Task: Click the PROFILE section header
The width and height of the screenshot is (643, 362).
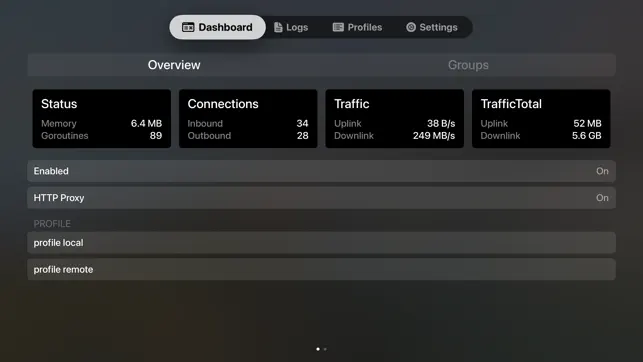Action: click(52, 224)
